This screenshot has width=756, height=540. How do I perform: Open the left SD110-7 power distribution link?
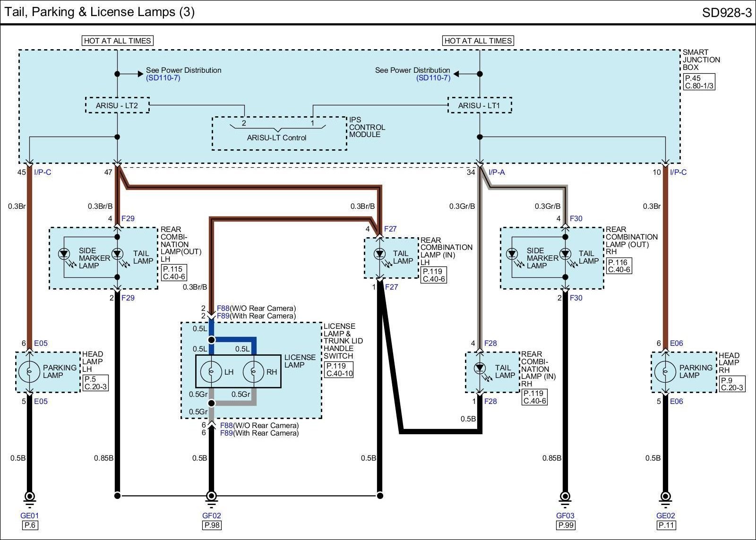click(x=163, y=77)
